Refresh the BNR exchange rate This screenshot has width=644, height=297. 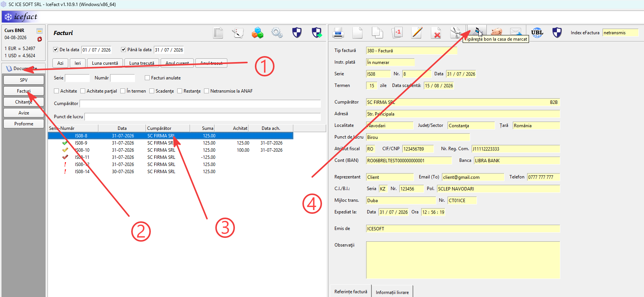click(40, 39)
